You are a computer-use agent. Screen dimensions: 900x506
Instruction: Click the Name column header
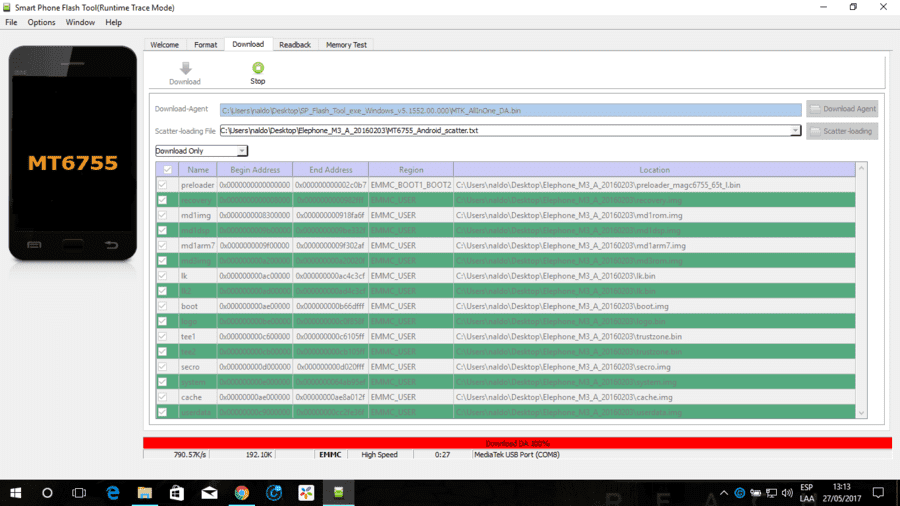coord(198,170)
